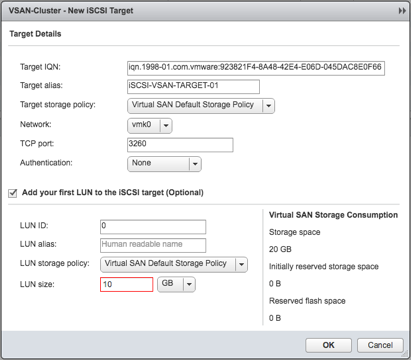Open Target storage policy dropdown

pos(201,106)
